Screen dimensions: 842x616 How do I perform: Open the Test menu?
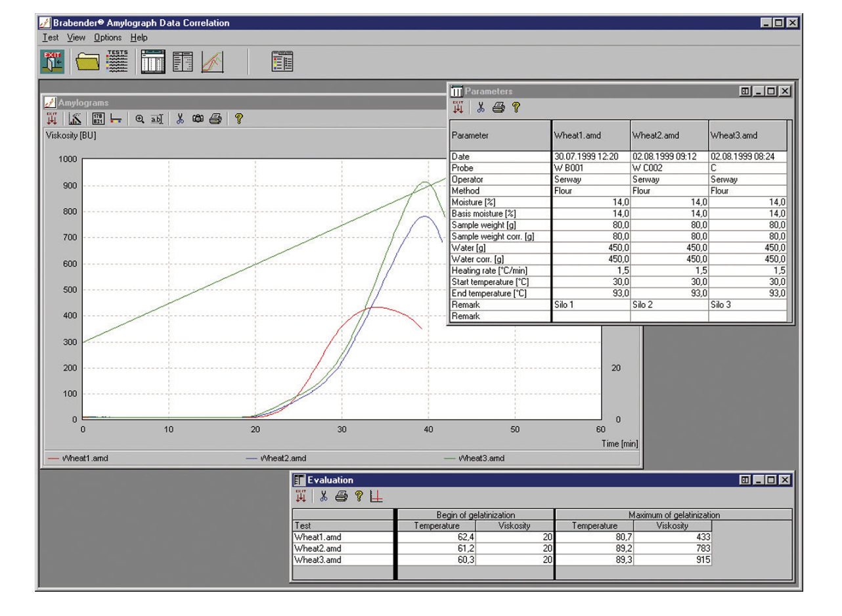(51, 37)
